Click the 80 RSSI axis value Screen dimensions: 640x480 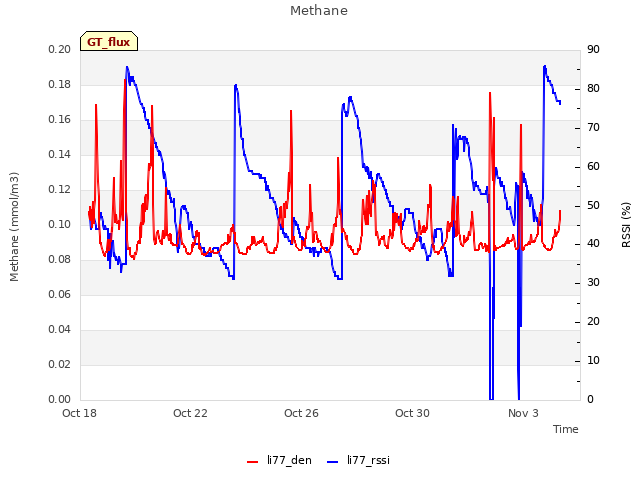pyautogui.click(x=593, y=89)
